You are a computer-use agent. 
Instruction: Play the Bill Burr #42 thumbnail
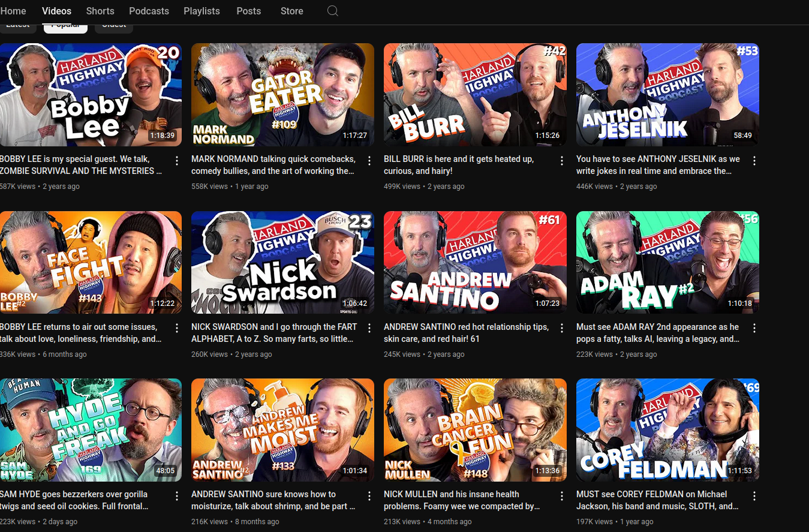[x=475, y=95]
